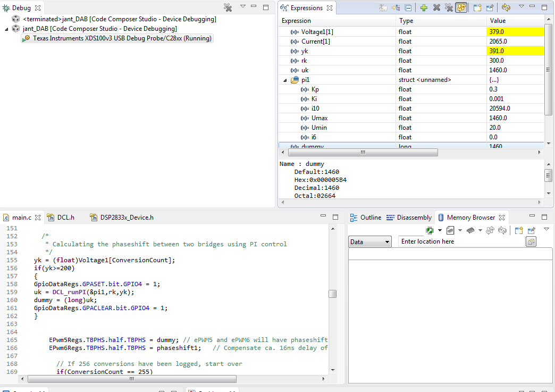Viewport: 555px width, 392px height.
Task: Open the Data memory page combo box
Action: tap(370, 242)
